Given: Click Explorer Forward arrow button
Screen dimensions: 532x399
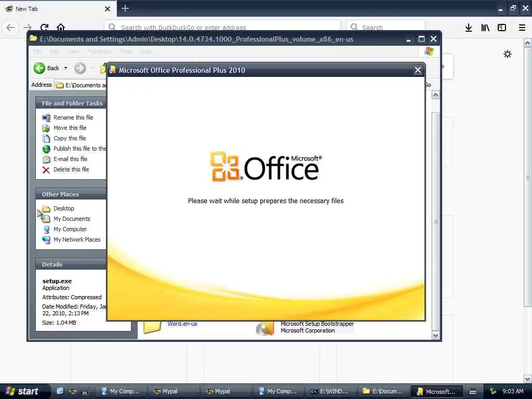Looking at the screenshot, I should click(80, 68).
